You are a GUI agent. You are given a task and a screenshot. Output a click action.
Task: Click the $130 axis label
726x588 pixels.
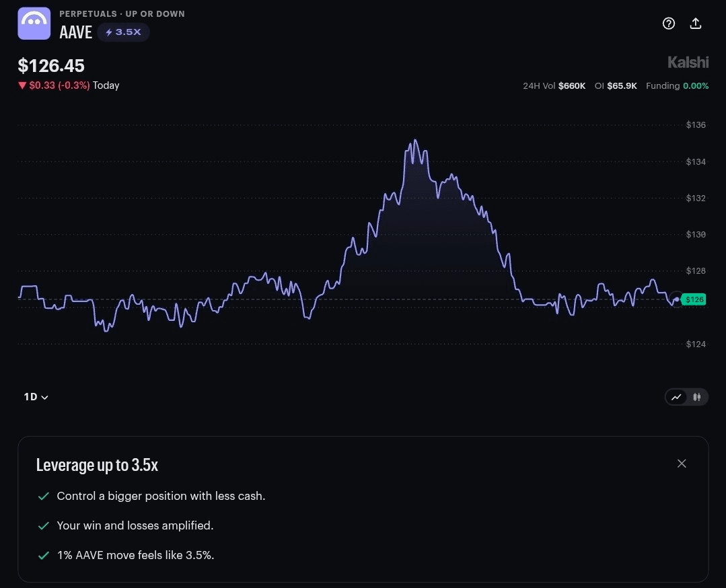pyautogui.click(x=696, y=235)
